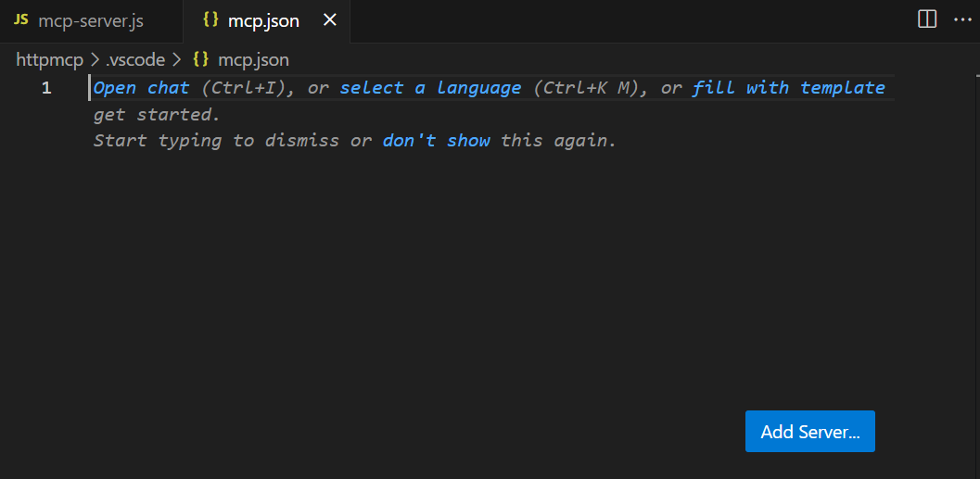The height and width of the screenshot is (479, 980).
Task: Click the select a language link
Action: [x=430, y=88]
